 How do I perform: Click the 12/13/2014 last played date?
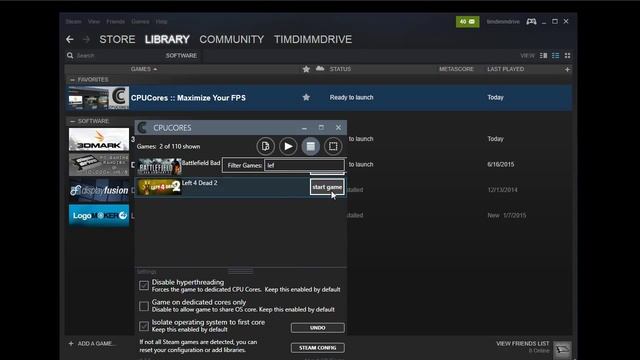(502, 190)
